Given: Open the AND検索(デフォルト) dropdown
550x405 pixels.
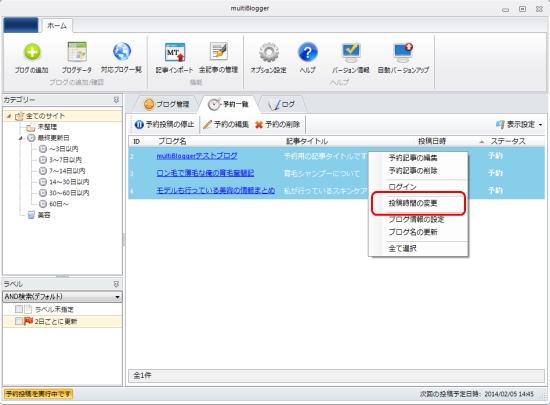Looking at the screenshot, I should (62, 297).
